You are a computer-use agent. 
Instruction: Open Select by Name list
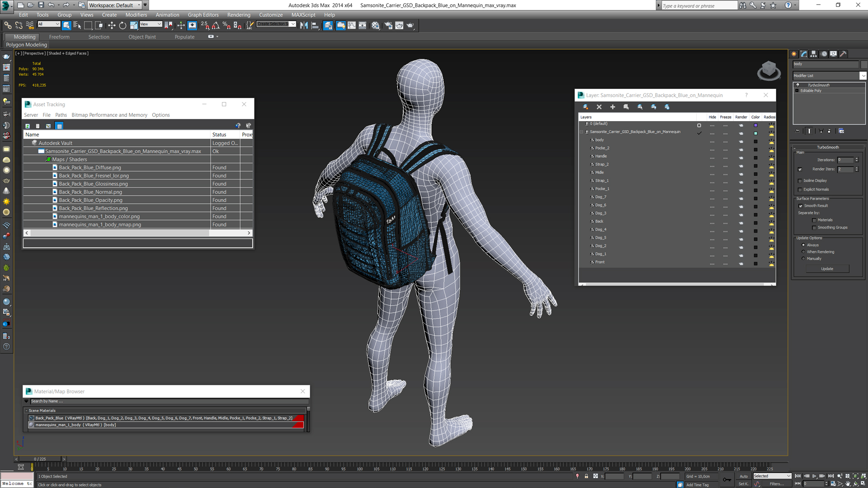(x=77, y=25)
